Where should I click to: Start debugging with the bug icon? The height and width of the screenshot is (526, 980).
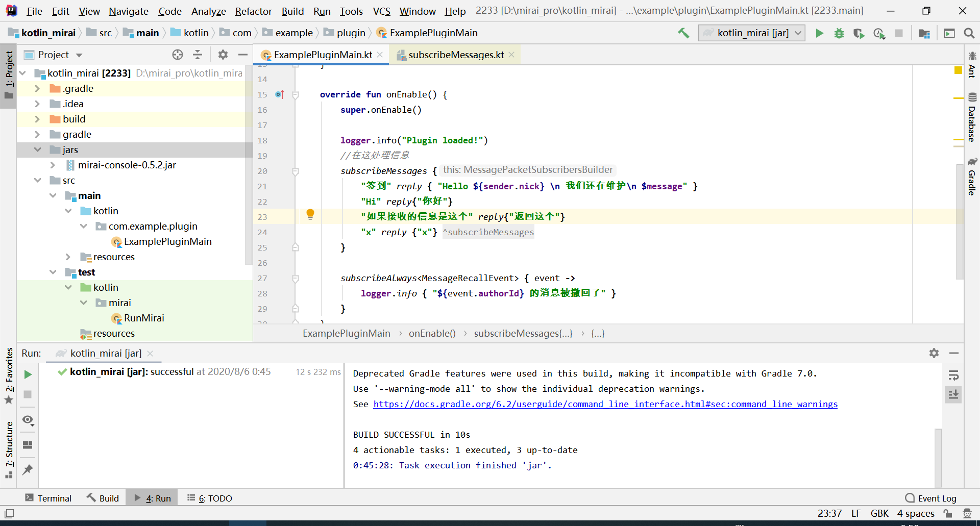(839, 33)
